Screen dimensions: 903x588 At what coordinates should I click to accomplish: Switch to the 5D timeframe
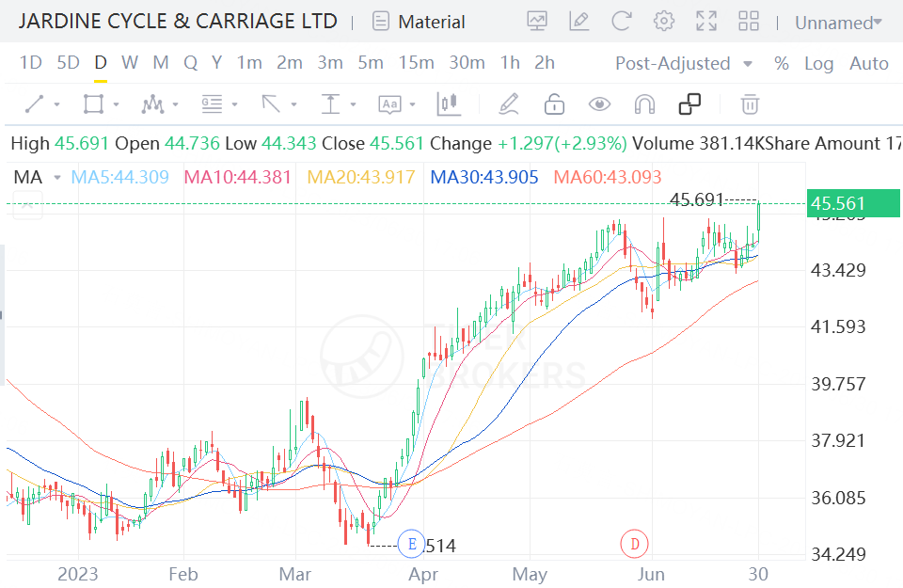(68, 62)
